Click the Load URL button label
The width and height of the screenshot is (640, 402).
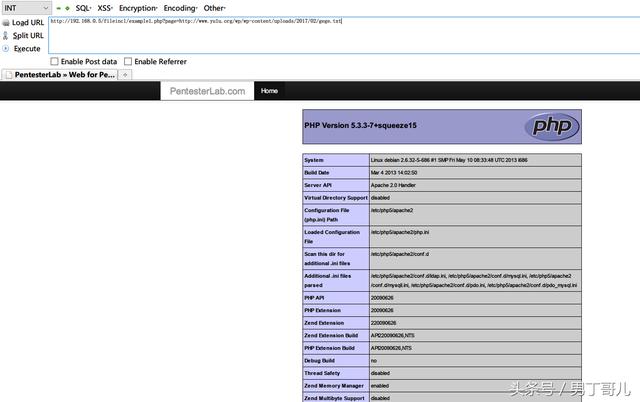click(x=28, y=22)
